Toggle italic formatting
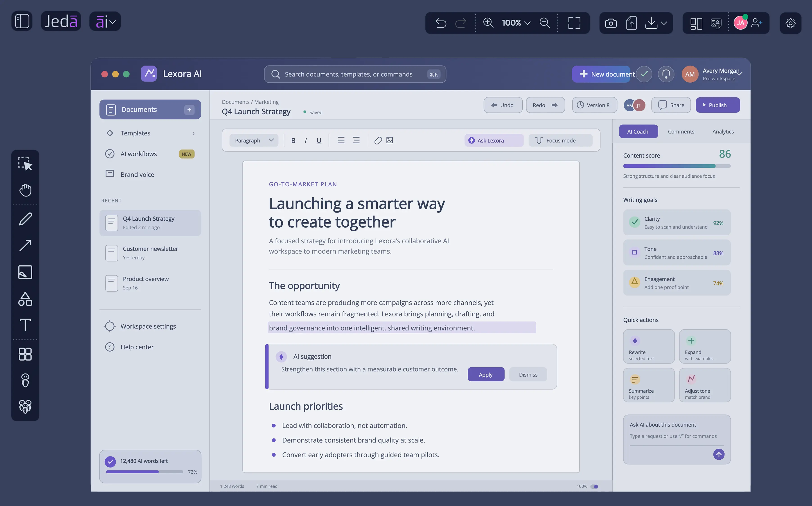 click(x=306, y=140)
